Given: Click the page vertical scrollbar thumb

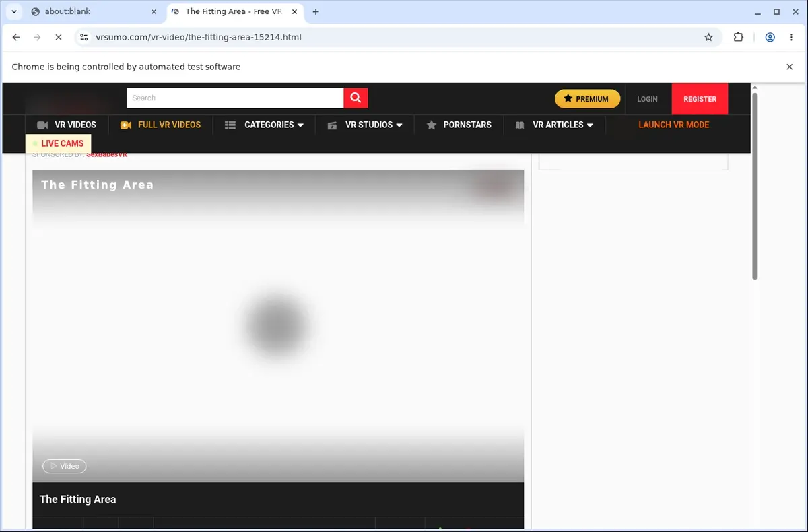Looking at the screenshot, I should (755, 186).
